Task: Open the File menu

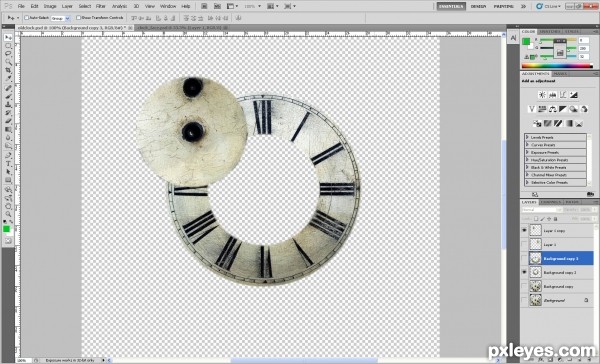Action: pos(21,6)
